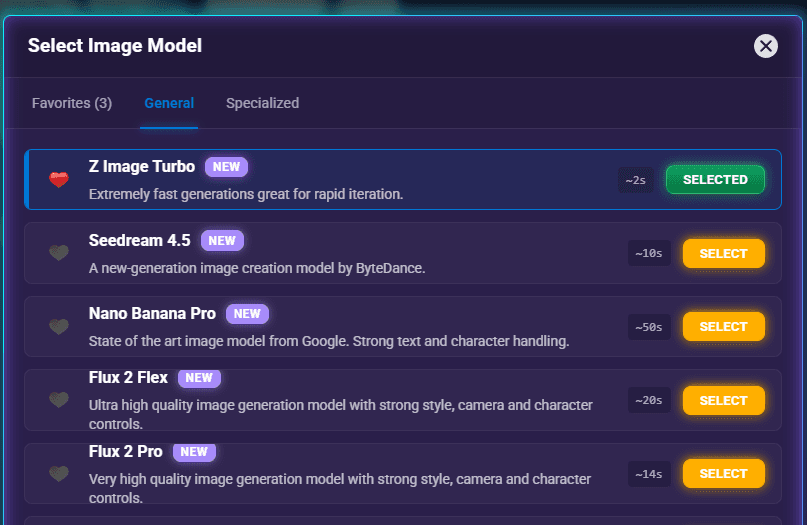Select the Seedream 4.5 model
The height and width of the screenshot is (525, 807).
click(x=724, y=253)
